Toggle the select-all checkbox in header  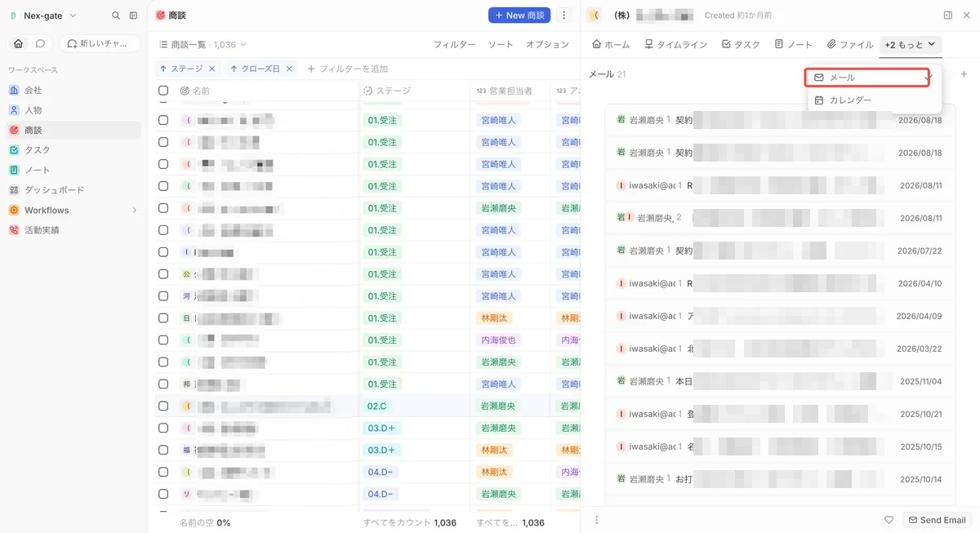pyautogui.click(x=163, y=91)
